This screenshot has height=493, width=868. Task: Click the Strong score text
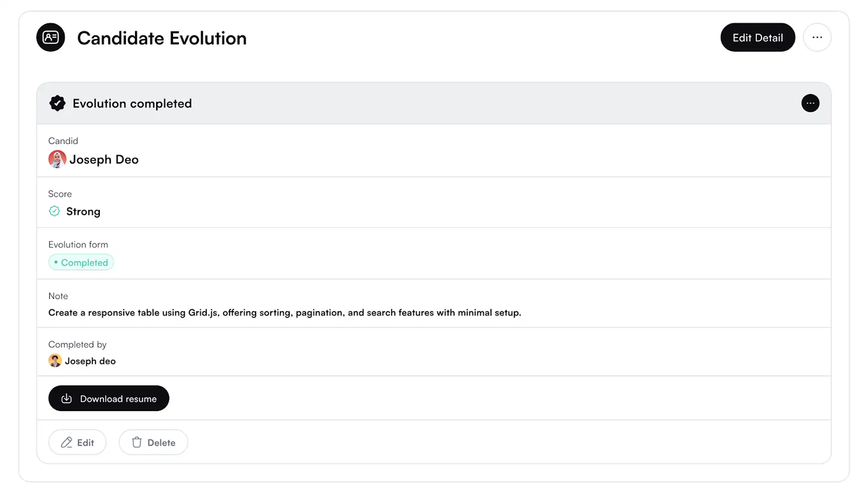pyautogui.click(x=83, y=212)
